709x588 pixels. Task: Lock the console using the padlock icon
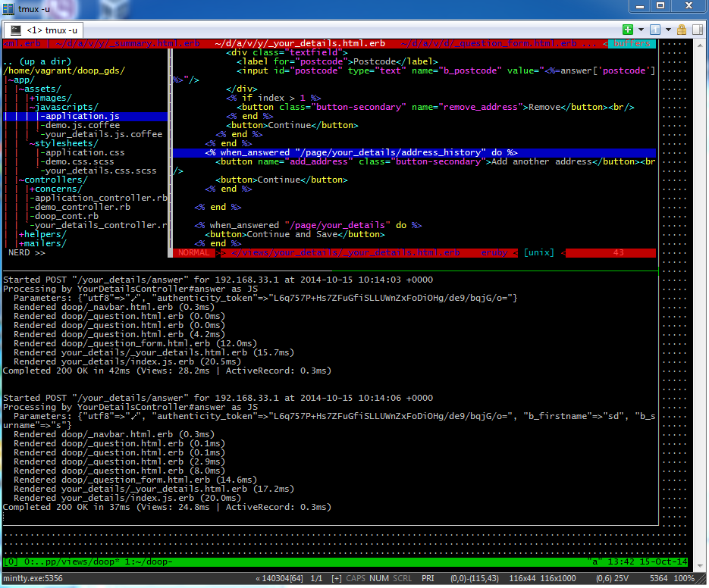pos(682,30)
